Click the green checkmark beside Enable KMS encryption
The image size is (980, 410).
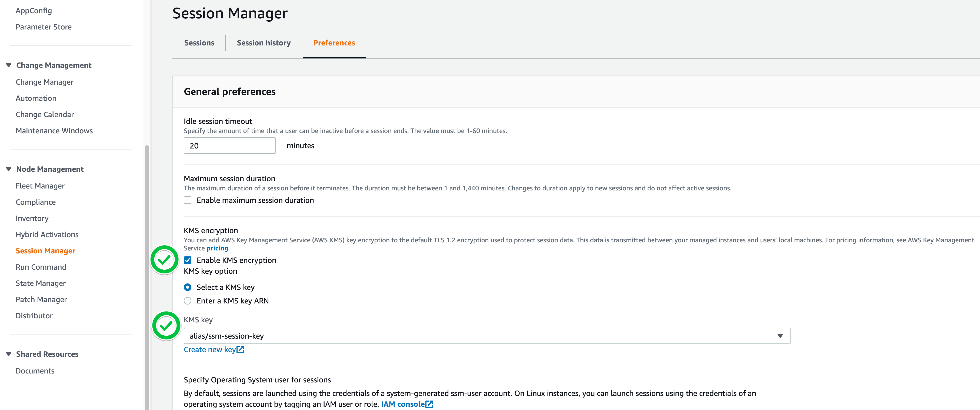[x=164, y=260]
